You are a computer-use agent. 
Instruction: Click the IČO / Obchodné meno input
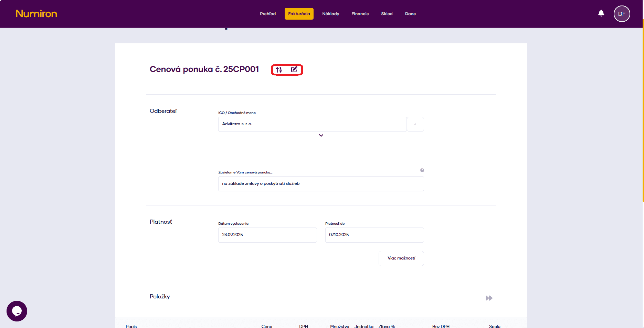pos(312,124)
